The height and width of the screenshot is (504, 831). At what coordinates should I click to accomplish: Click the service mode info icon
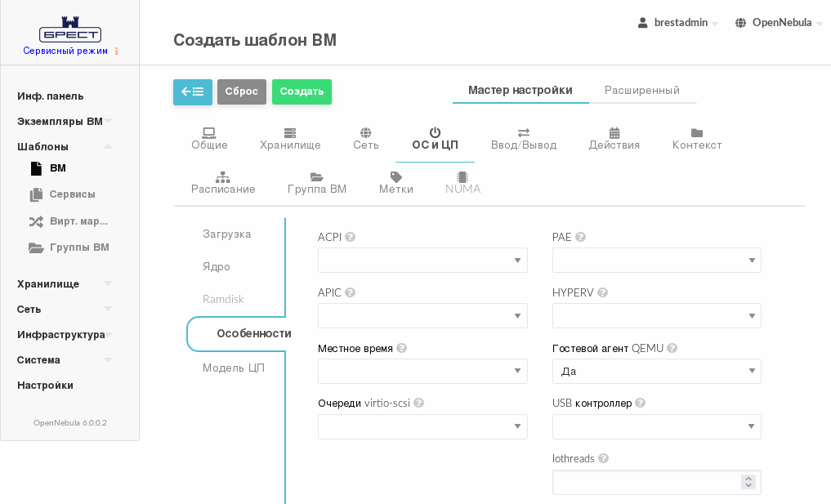click(x=116, y=51)
